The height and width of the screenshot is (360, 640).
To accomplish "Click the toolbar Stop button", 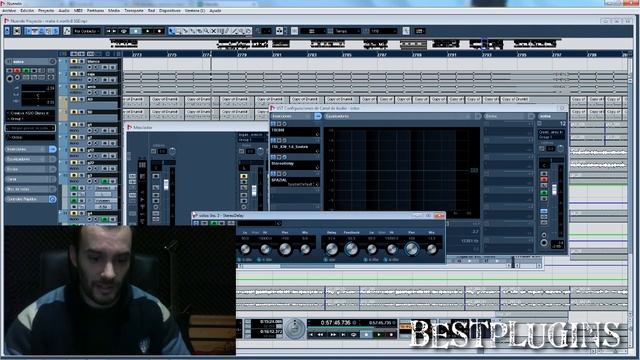I will pyautogui.click(x=136, y=31).
